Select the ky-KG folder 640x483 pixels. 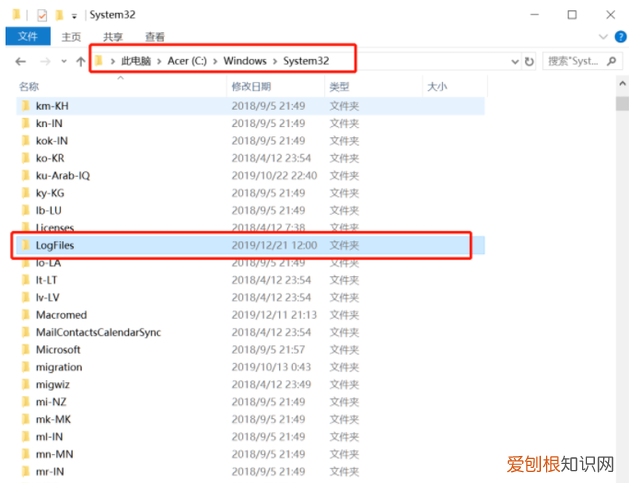tap(251, 193)
